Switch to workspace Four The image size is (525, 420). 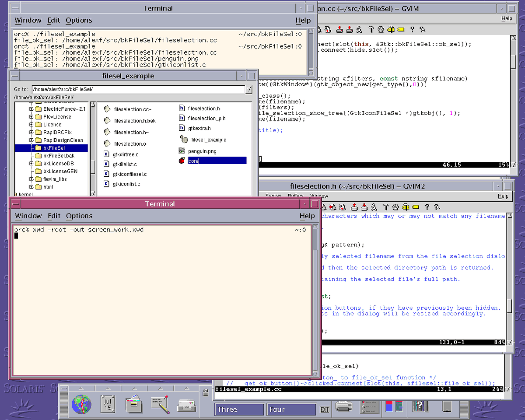pos(291,409)
